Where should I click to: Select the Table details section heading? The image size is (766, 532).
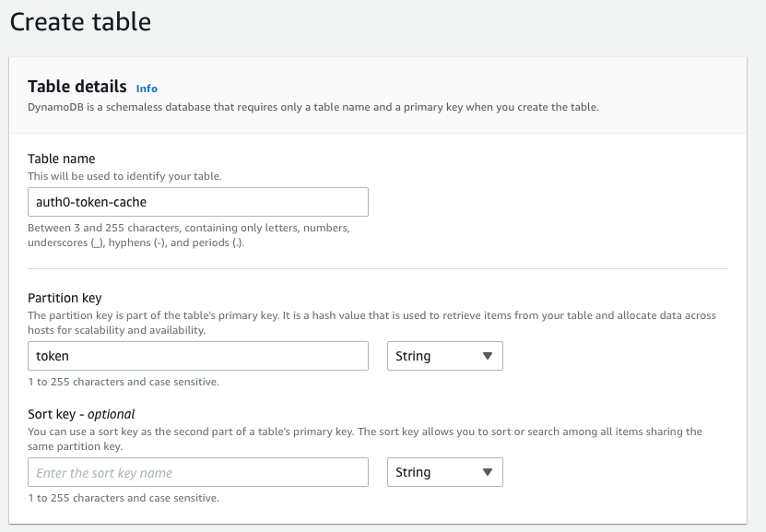point(77,87)
